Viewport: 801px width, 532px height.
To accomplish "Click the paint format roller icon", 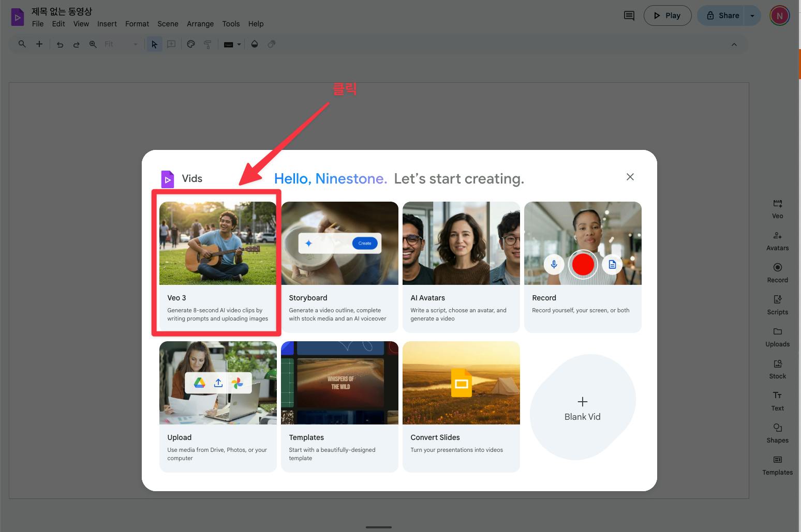I will (207, 44).
